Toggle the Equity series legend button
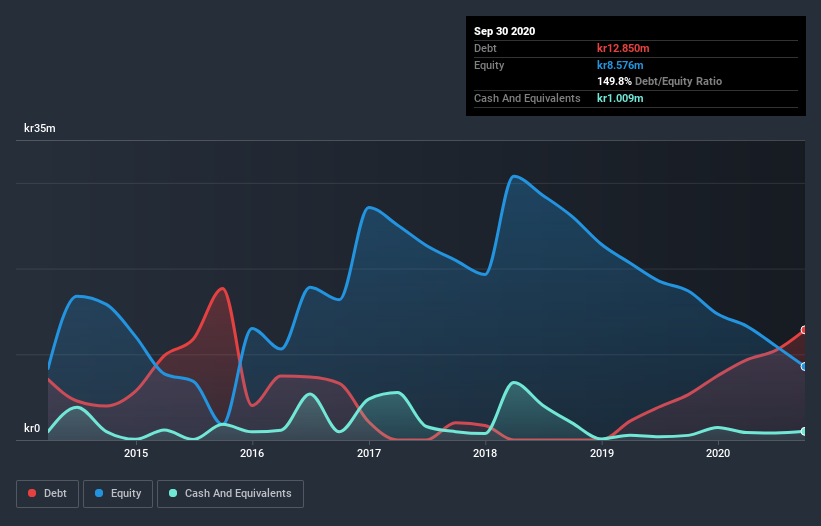The image size is (821, 526). (118, 494)
